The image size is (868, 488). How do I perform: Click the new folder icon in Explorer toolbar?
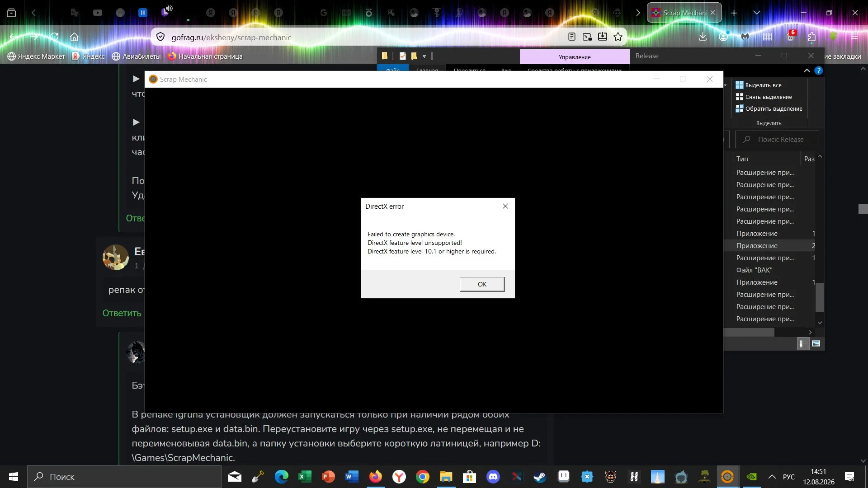[414, 56]
